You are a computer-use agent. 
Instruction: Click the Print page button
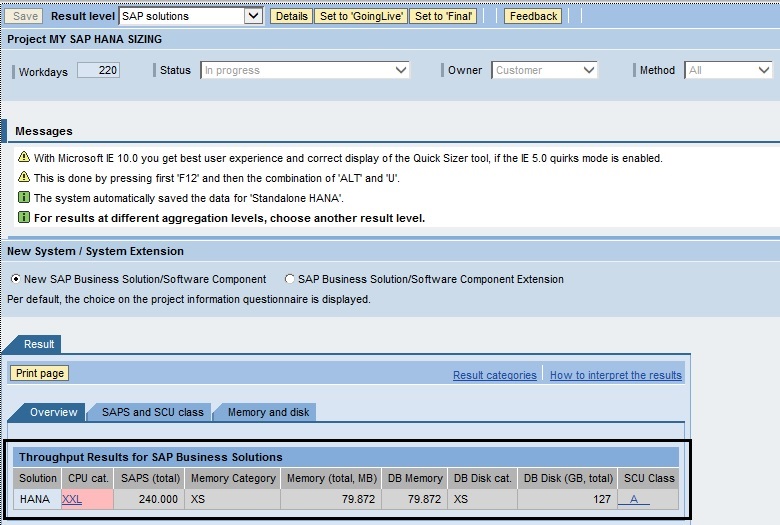pos(40,373)
